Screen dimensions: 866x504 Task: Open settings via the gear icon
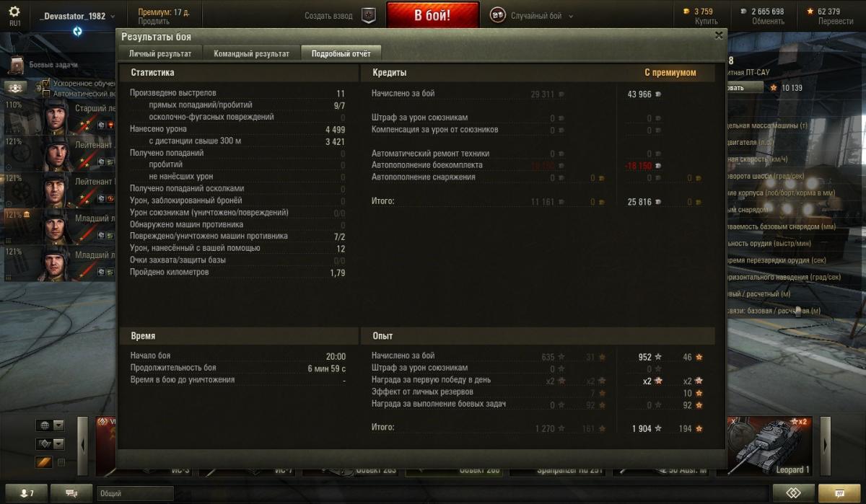tap(14, 12)
